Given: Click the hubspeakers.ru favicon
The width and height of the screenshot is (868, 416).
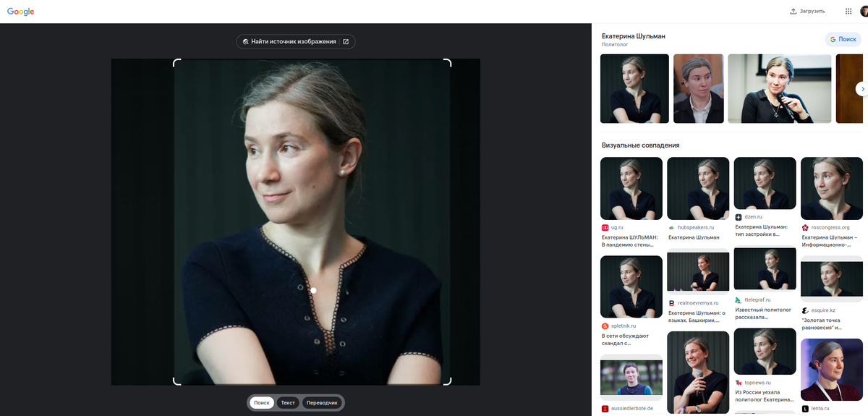Looking at the screenshot, I should [671, 228].
